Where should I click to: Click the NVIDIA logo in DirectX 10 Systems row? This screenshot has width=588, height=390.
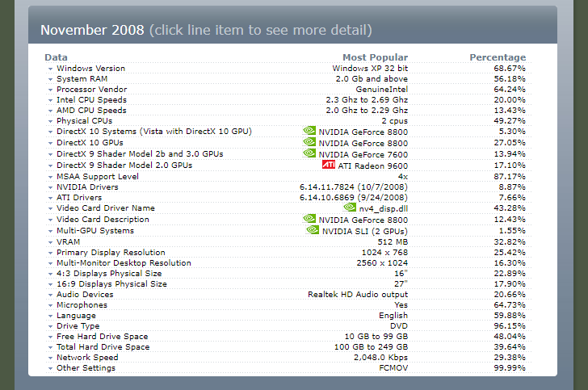coord(309,130)
